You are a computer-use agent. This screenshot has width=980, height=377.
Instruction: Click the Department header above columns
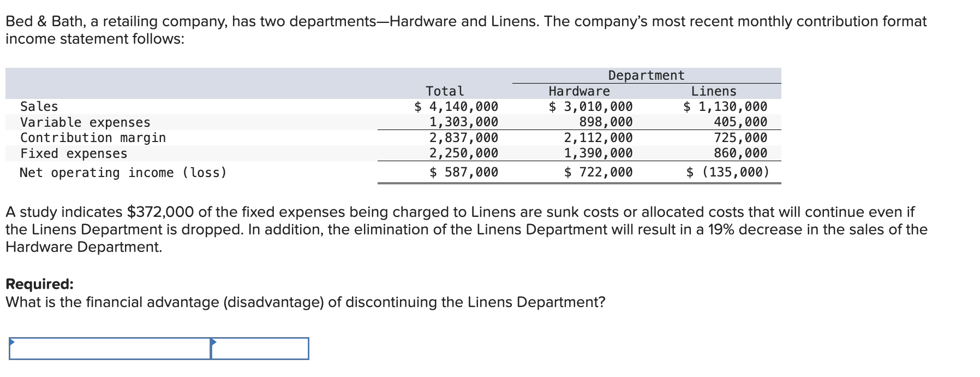point(646,75)
